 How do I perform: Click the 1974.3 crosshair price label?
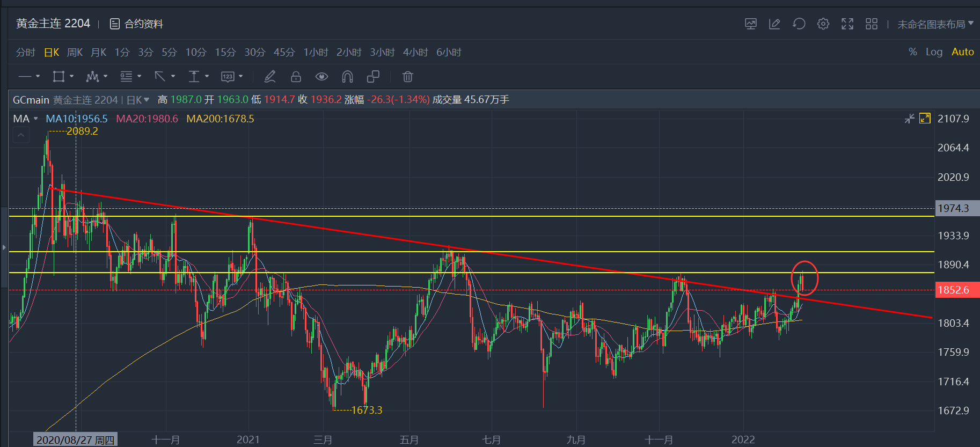(957, 208)
